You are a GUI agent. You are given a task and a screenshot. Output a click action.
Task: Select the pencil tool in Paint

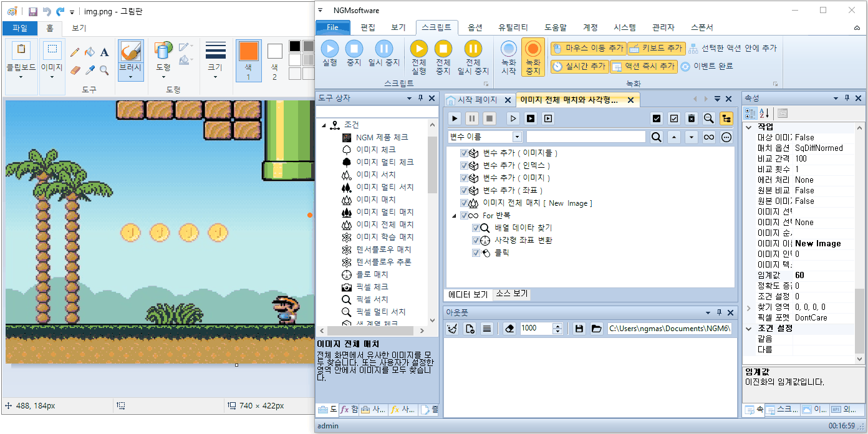point(75,52)
